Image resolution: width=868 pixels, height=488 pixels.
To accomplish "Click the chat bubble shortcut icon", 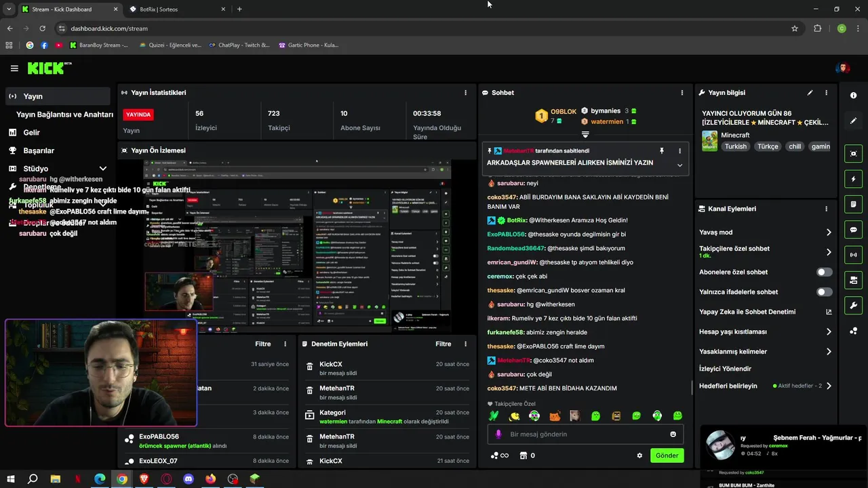I will coord(853,230).
